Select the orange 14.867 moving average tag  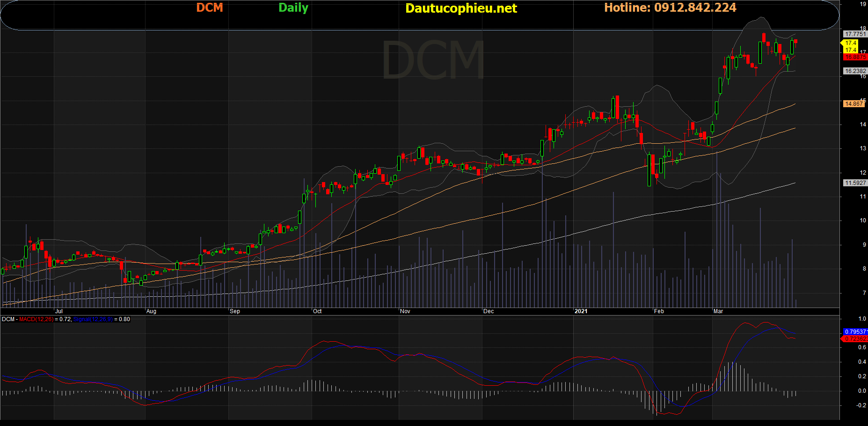click(x=854, y=103)
